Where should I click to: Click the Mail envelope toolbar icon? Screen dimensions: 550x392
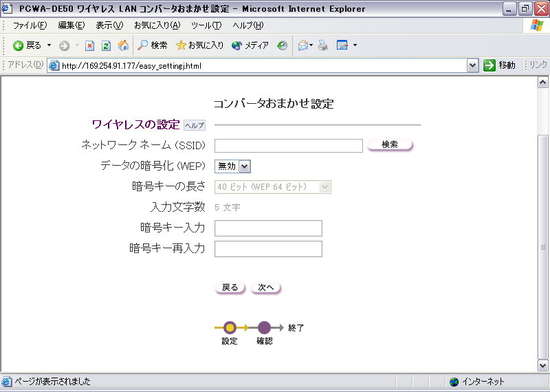303,45
